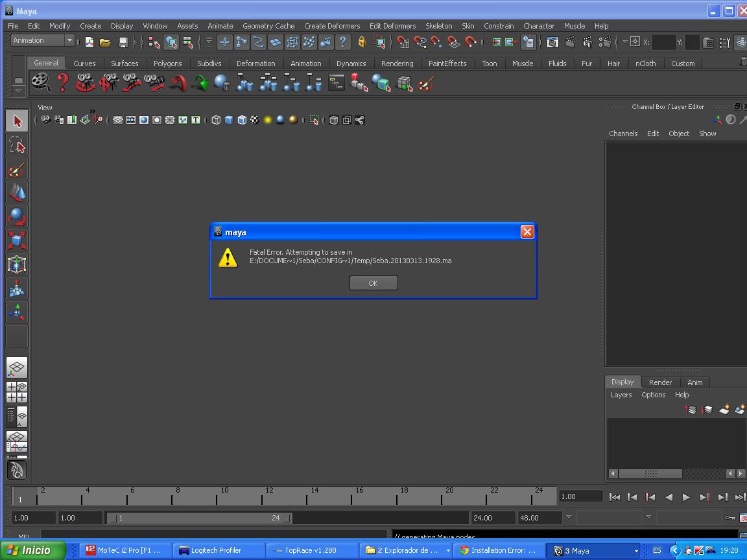
Task: Click the new scene icon
Action: (x=89, y=42)
